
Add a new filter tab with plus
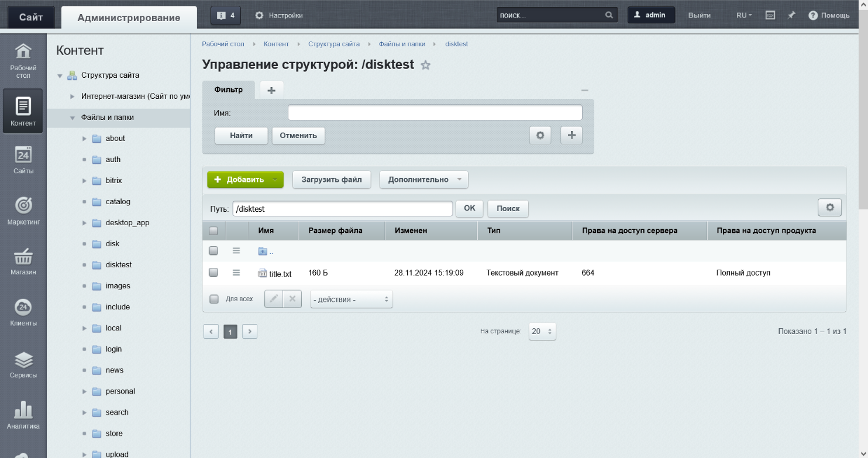coord(271,90)
